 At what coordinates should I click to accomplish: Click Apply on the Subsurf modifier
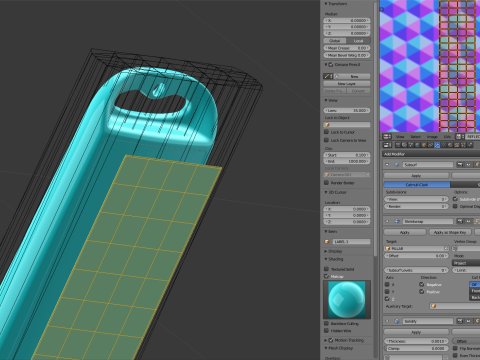pyautogui.click(x=416, y=176)
